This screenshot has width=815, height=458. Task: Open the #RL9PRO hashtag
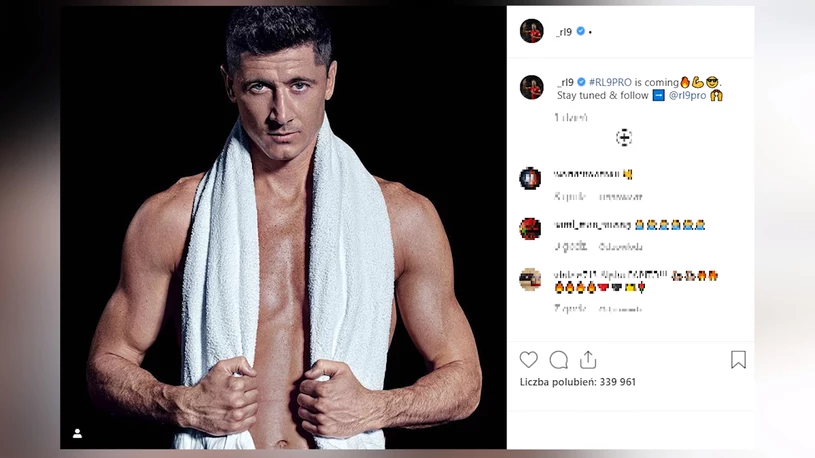tap(610, 82)
